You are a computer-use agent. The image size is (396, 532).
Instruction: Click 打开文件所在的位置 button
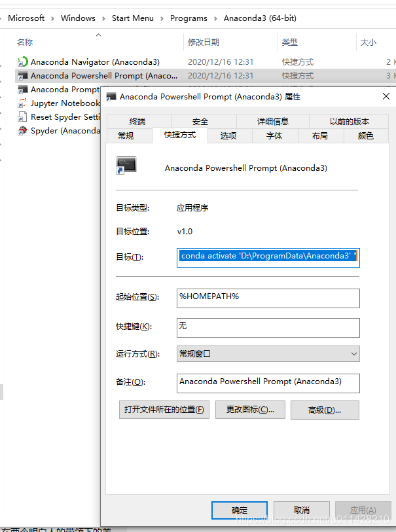(x=164, y=410)
